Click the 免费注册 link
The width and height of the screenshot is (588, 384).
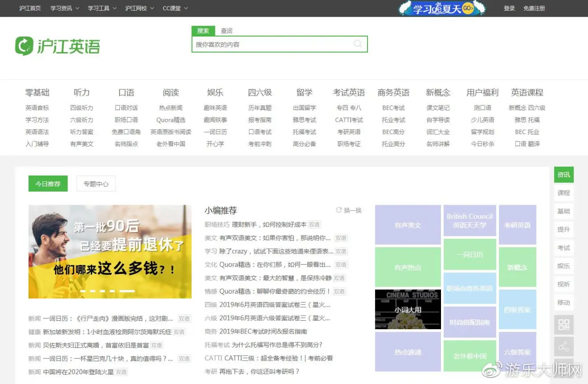coord(534,8)
